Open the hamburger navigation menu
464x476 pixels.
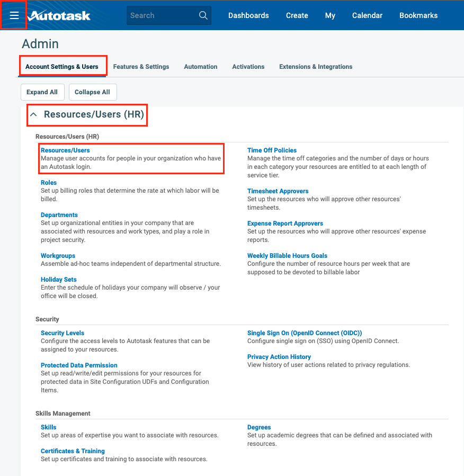14,15
